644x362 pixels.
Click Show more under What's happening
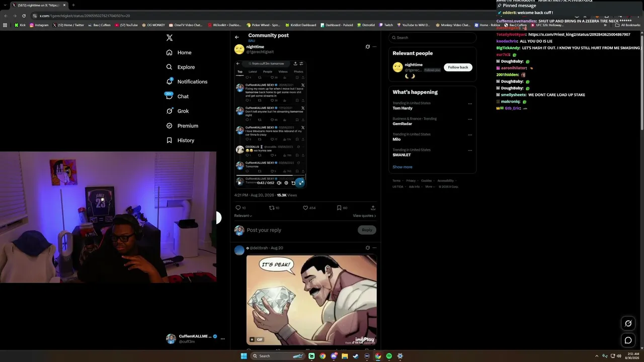point(403,167)
